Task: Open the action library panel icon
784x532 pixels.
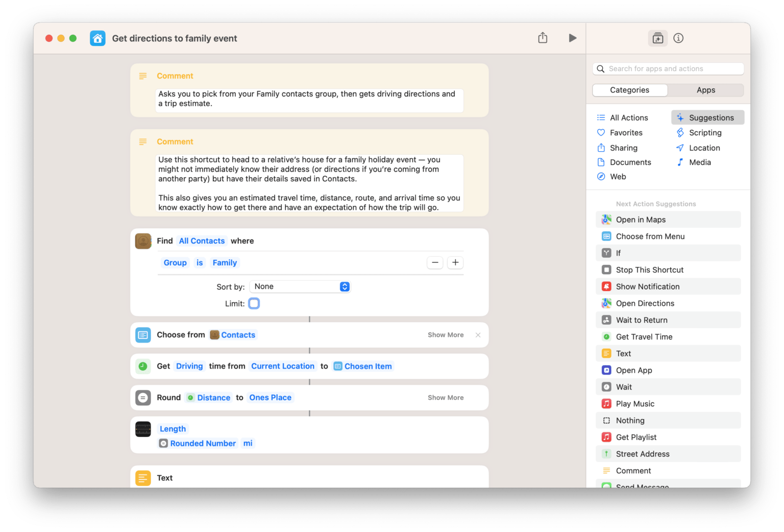Action: 657,38
